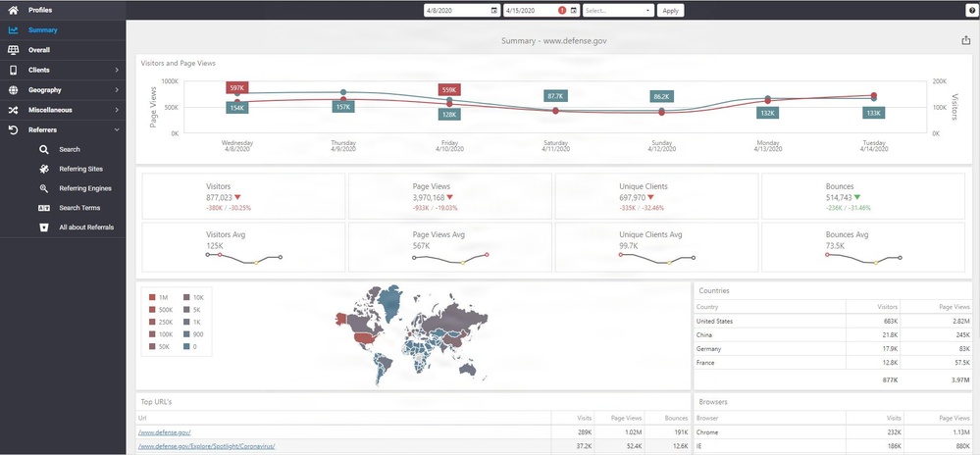Image resolution: width=980 pixels, height=455 pixels.
Task: Click the All about Referrals icon
Action: pyautogui.click(x=44, y=227)
